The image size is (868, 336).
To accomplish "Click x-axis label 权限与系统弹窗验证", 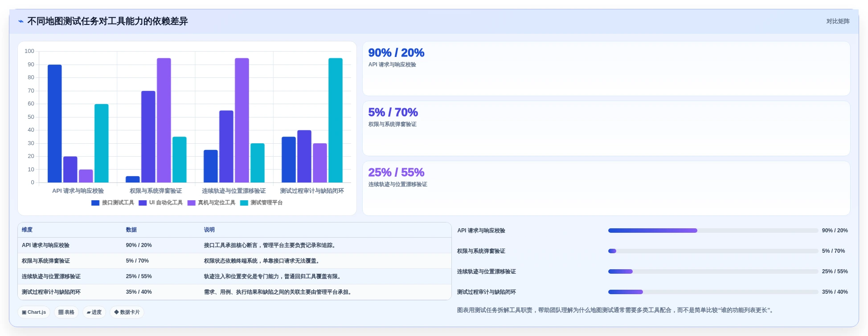I will (x=156, y=191).
